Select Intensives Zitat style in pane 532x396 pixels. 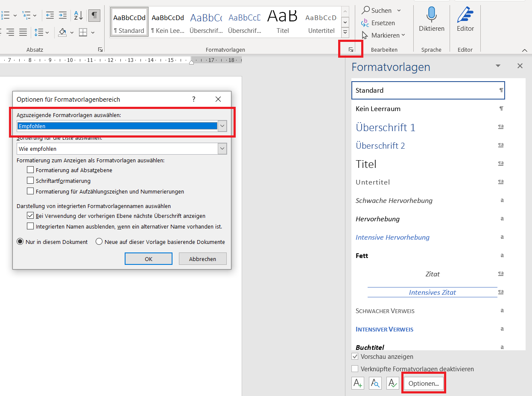point(428,292)
